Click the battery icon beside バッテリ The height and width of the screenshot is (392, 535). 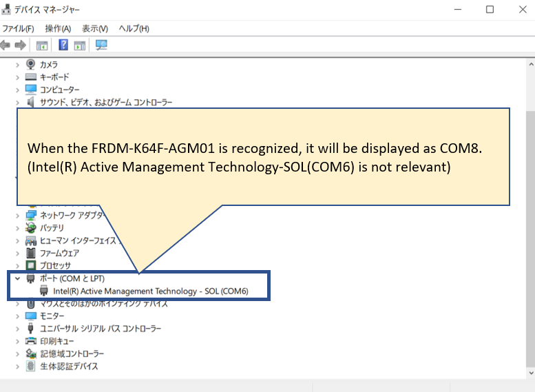31,228
